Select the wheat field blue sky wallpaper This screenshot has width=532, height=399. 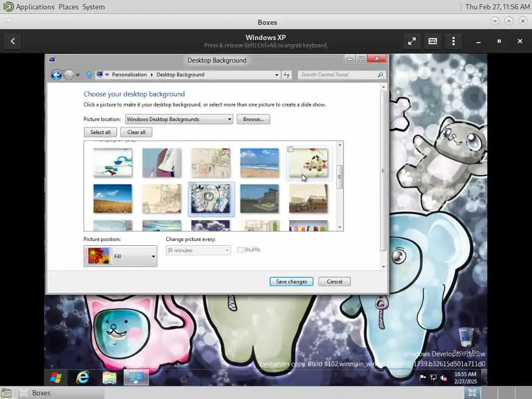pyautogui.click(x=113, y=199)
